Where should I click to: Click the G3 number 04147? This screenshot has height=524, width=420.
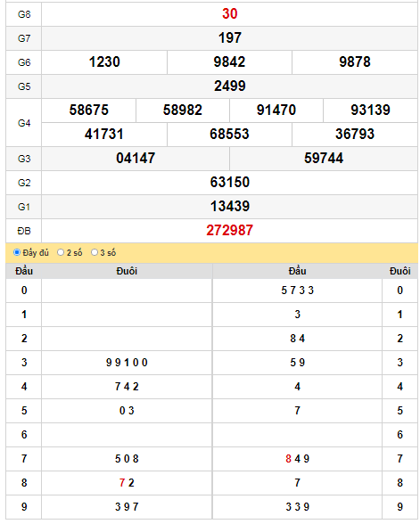tap(136, 159)
